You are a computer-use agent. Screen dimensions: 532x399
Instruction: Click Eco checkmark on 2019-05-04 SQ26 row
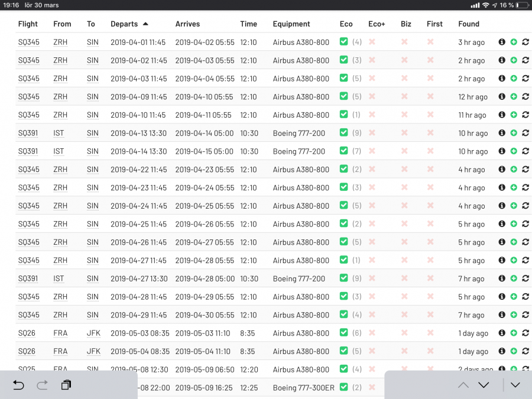click(343, 351)
